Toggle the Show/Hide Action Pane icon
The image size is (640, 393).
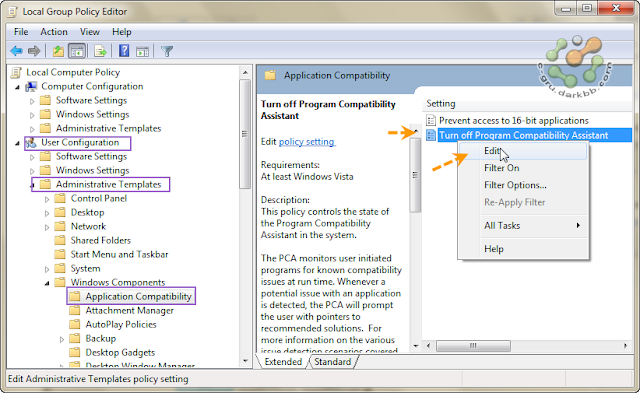coord(142,51)
